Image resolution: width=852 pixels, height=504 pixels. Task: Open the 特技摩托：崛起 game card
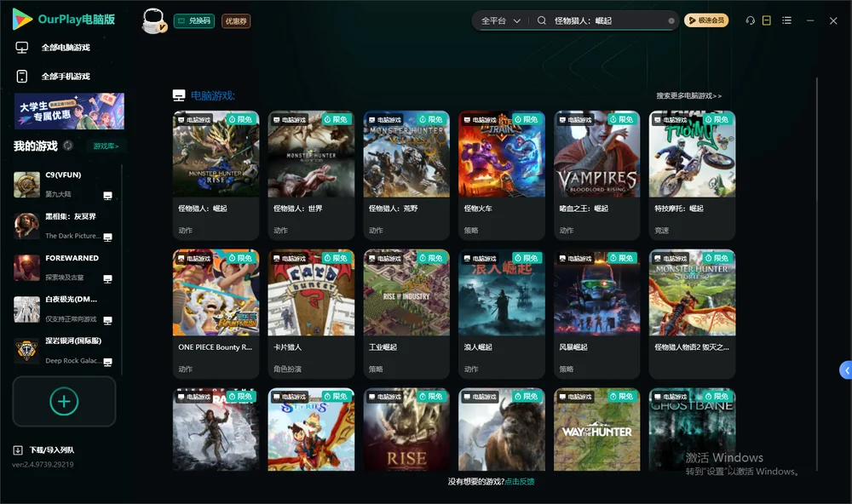click(692, 175)
